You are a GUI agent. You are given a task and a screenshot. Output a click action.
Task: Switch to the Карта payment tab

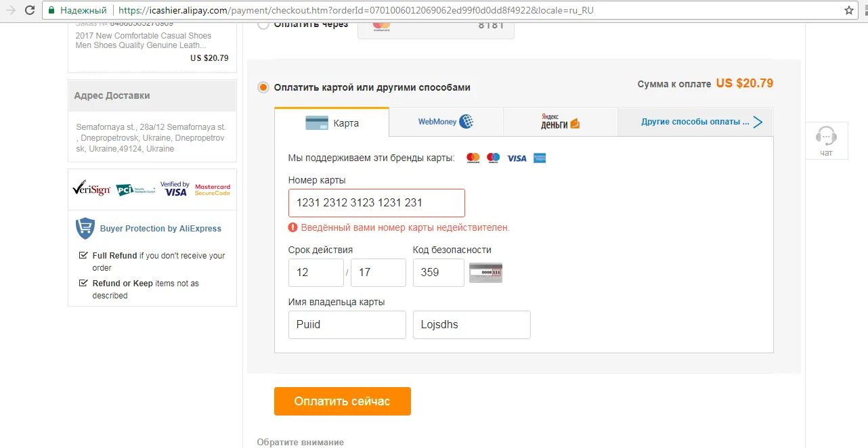point(332,122)
